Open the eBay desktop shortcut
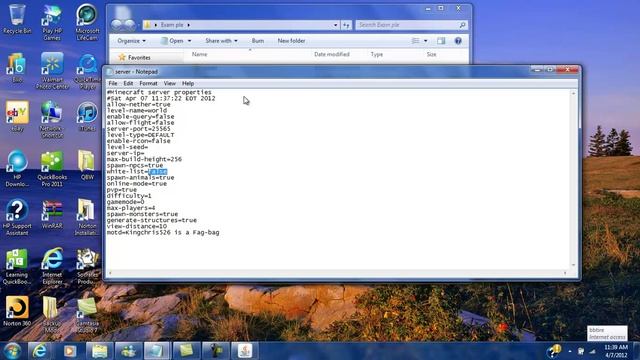 17,116
